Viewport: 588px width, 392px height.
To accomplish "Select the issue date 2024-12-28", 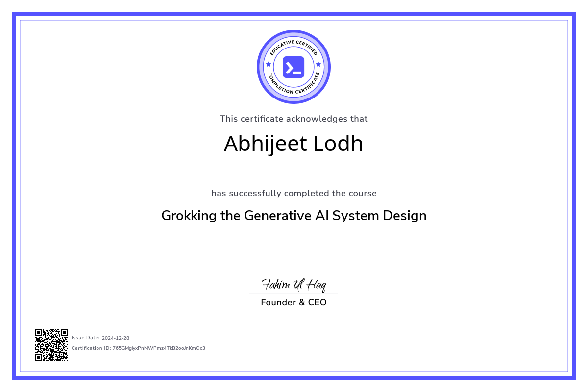I will click(x=116, y=338).
